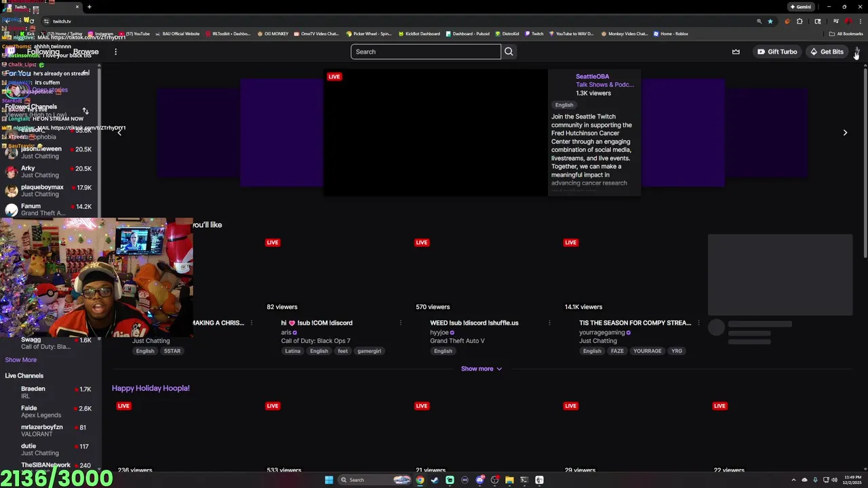The height and width of the screenshot is (488, 868).
Task: Select the FAZE tag
Action: pos(616,351)
